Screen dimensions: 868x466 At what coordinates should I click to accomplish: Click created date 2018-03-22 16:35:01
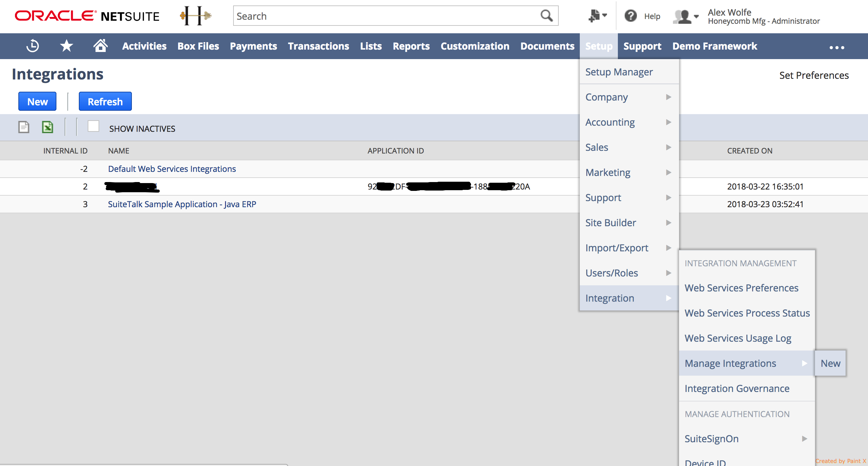(x=765, y=187)
